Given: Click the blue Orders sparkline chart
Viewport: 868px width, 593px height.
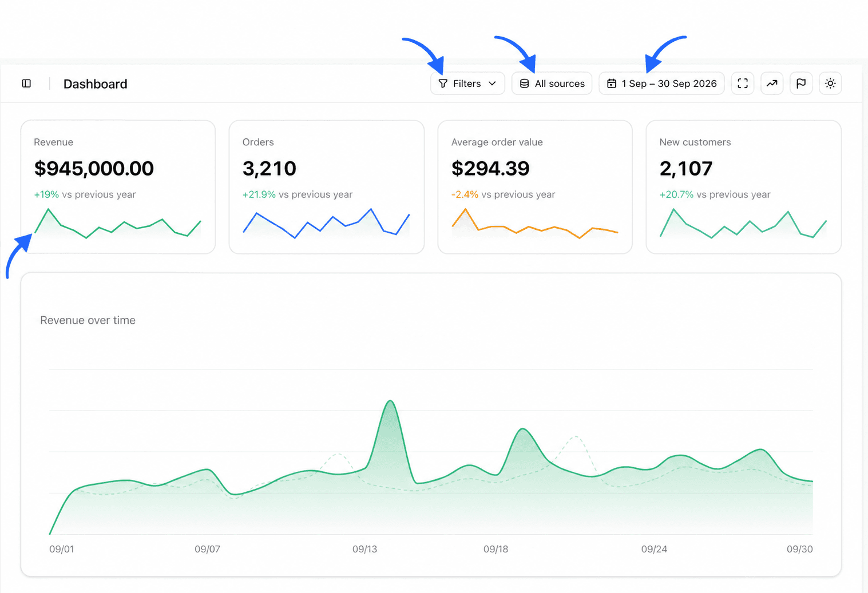Looking at the screenshot, I should coord(327,224).
